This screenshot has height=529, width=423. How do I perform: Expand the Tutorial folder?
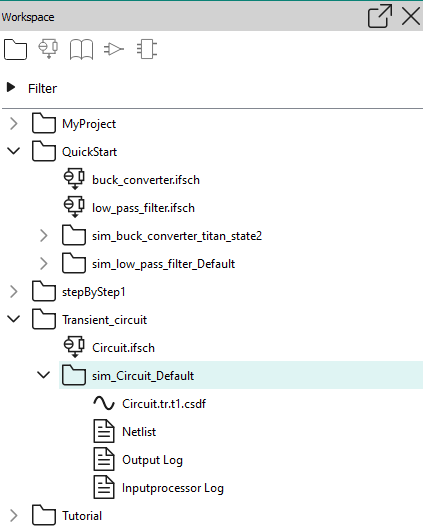[x=14, y=516]
